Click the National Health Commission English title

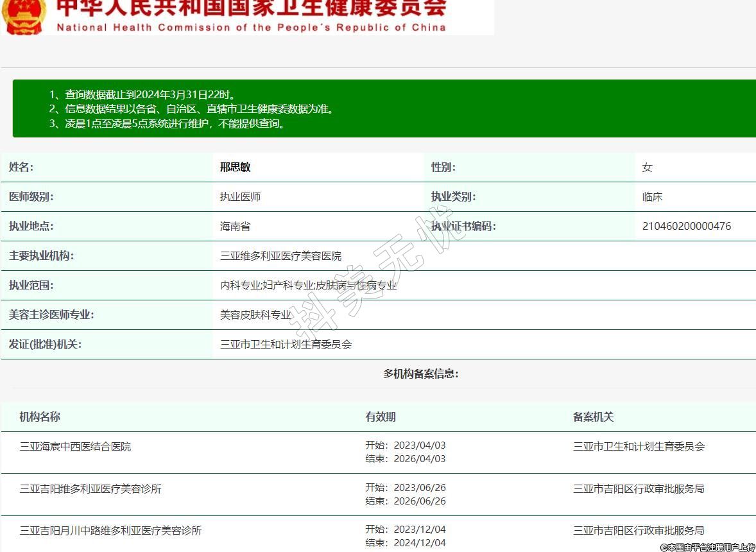point(251,28)
